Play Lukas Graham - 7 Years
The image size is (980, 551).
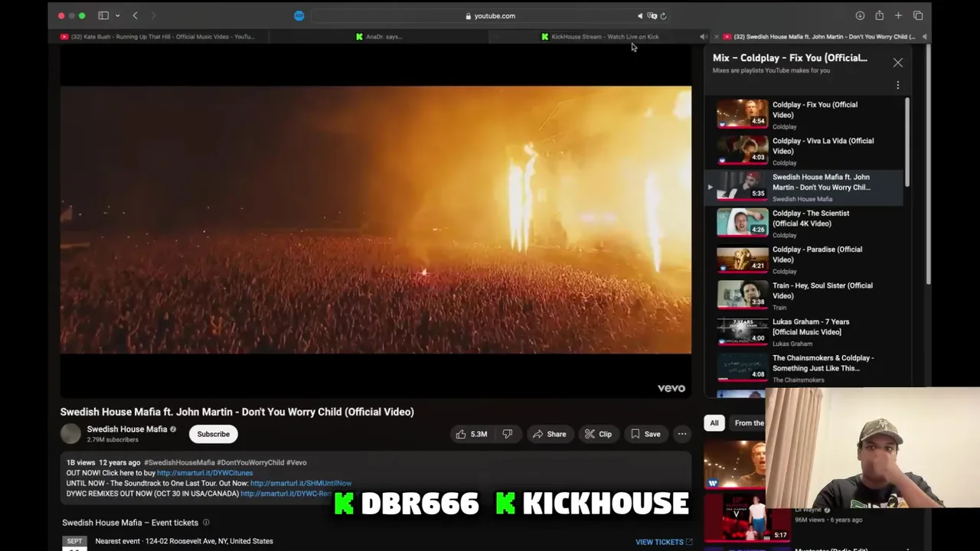804,332
